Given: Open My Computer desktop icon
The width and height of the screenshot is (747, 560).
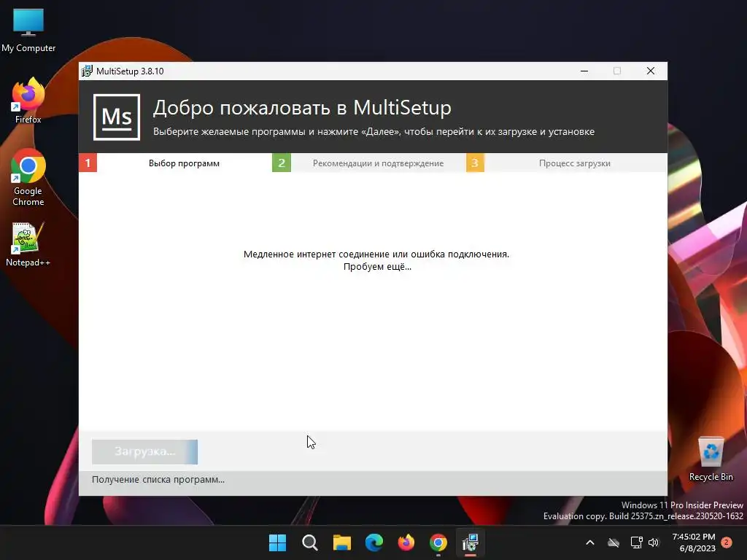Looking at the screenshot, I should [x=28, y=31].
